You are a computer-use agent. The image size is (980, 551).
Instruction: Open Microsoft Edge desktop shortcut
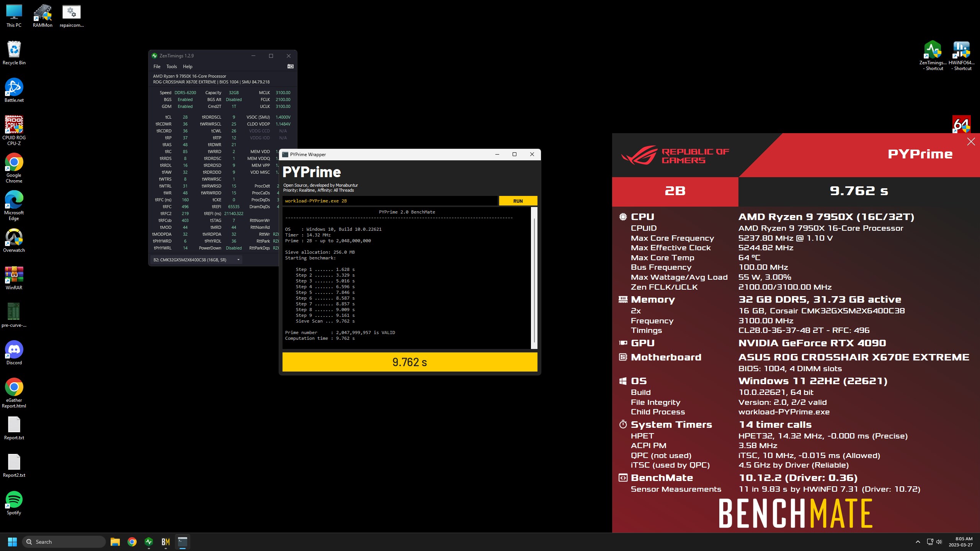pos(14,206)
